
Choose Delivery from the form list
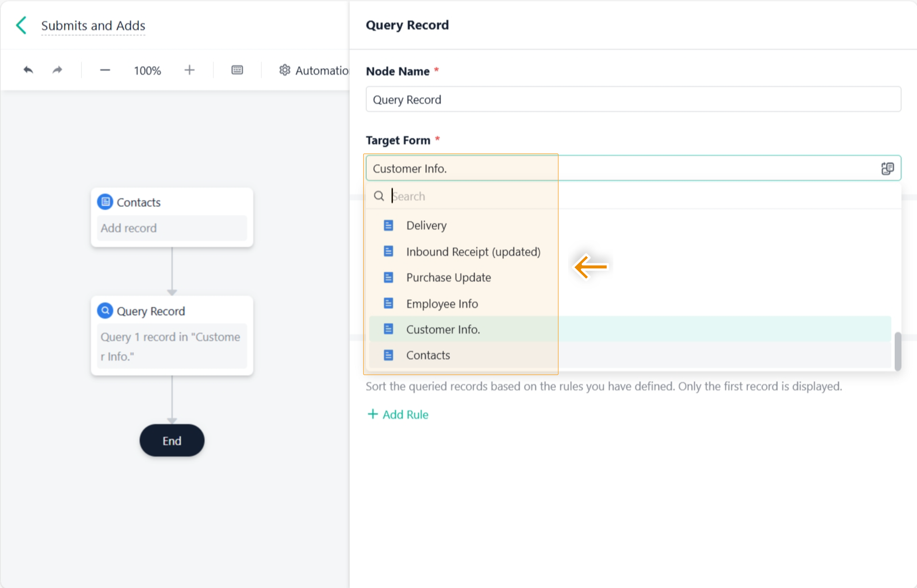(x=630, y=225)
